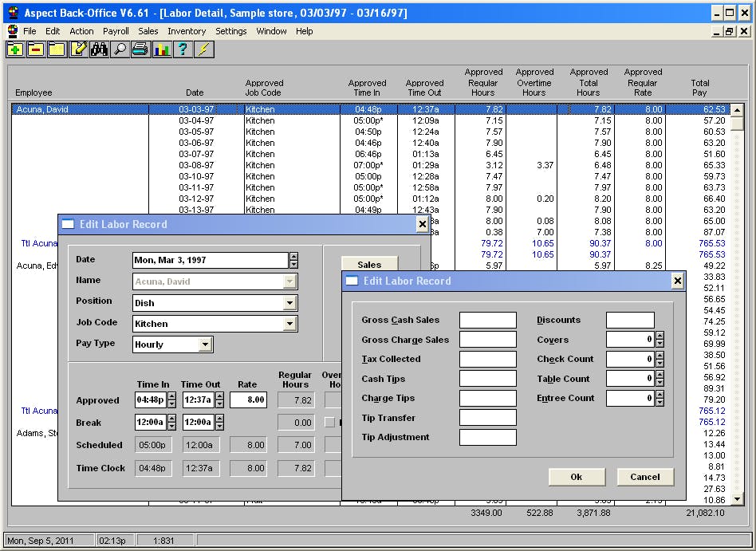Open the bar chart graph icon
Viewport: 756px width, 551px height.
click(162, 49)
